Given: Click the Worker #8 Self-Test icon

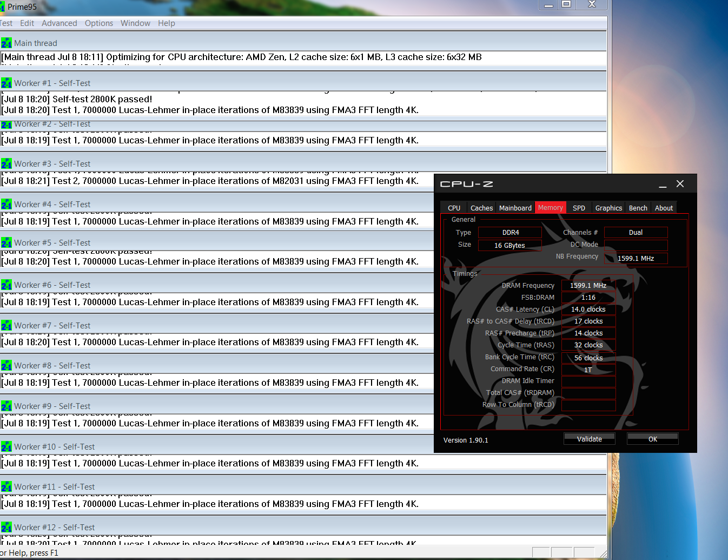Looking at the screenshot, I should point(6,366).
